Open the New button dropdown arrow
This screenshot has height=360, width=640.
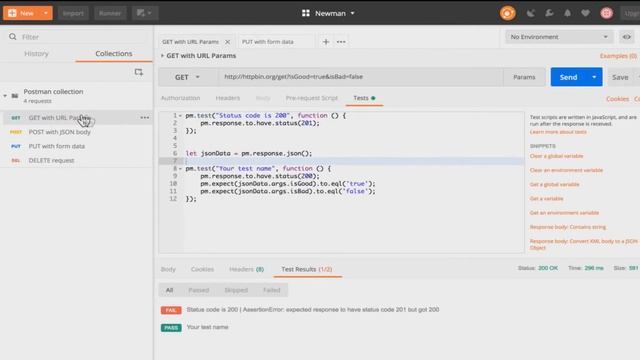[46, 13]
